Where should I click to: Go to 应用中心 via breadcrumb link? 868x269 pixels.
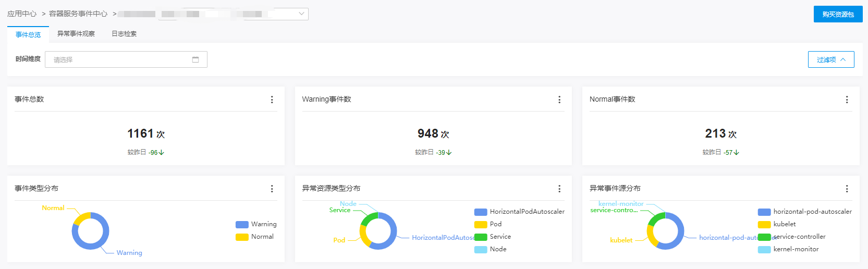click(x=22, y=14)
